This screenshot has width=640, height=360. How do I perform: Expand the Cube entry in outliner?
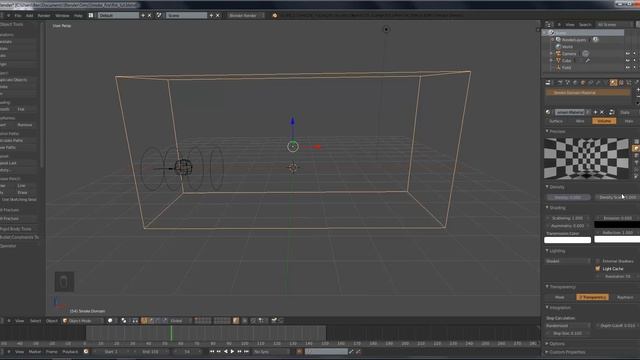tap(551, 60)
